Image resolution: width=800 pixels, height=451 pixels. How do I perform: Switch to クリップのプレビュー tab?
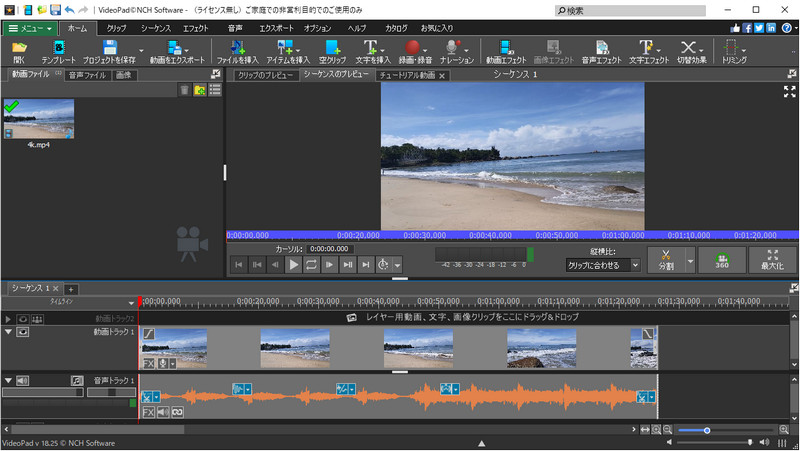(x=266, y=76)
